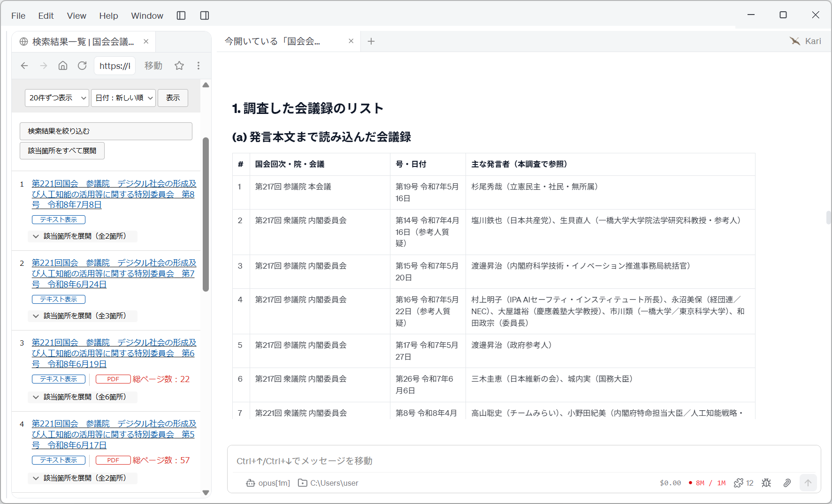Click テキスト表示 for 第6号 result
The height and width of the screenshot is (504, 832).
pyautogui.click(x=59, y=379)
